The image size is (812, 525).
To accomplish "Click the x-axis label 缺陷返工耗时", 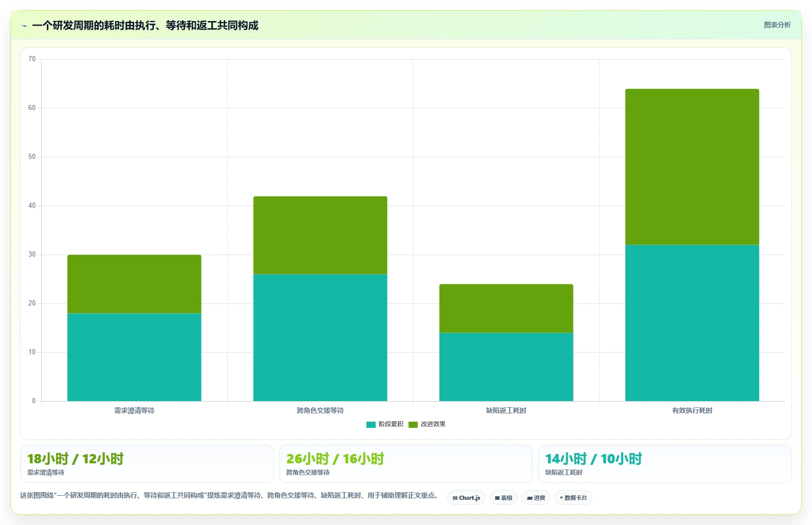I will point(506,410).
